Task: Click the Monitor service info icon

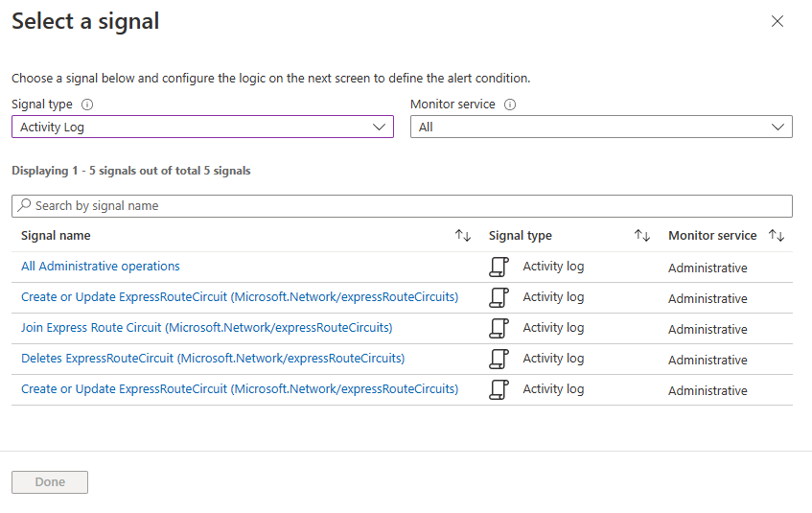Action: [510, 105]
